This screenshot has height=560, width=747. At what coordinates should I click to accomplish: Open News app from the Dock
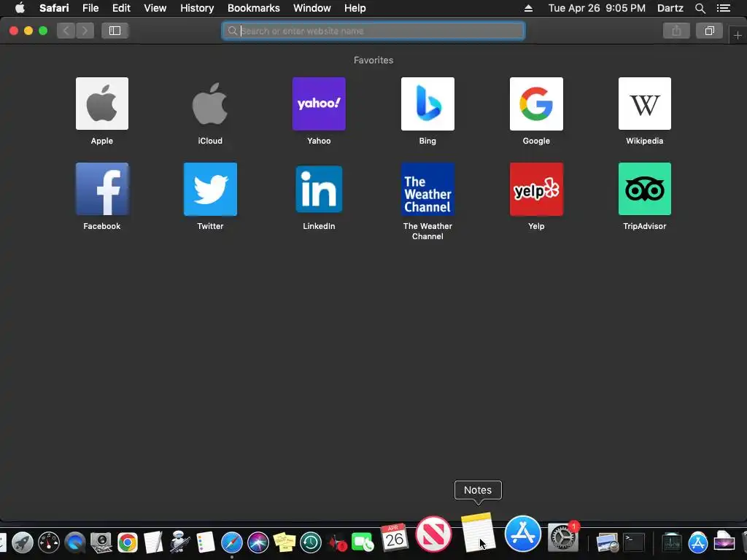tap(433, 534)
